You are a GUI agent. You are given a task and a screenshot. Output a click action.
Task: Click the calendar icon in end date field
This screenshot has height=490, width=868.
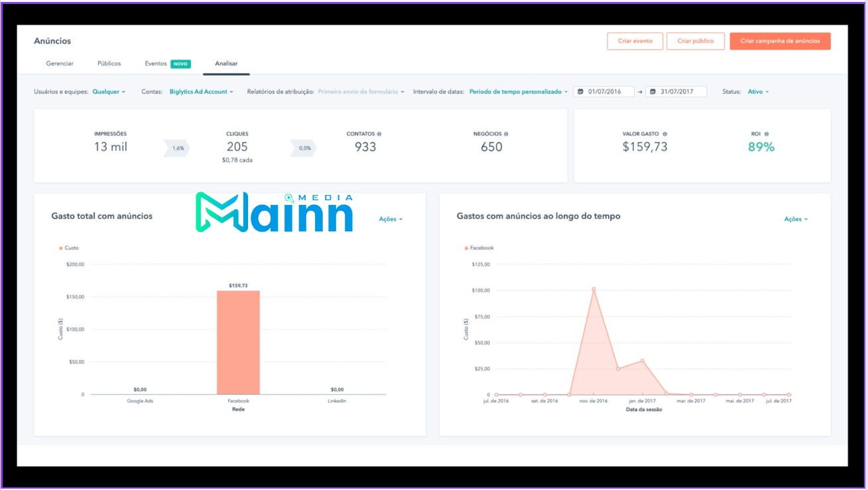(652, 92)
